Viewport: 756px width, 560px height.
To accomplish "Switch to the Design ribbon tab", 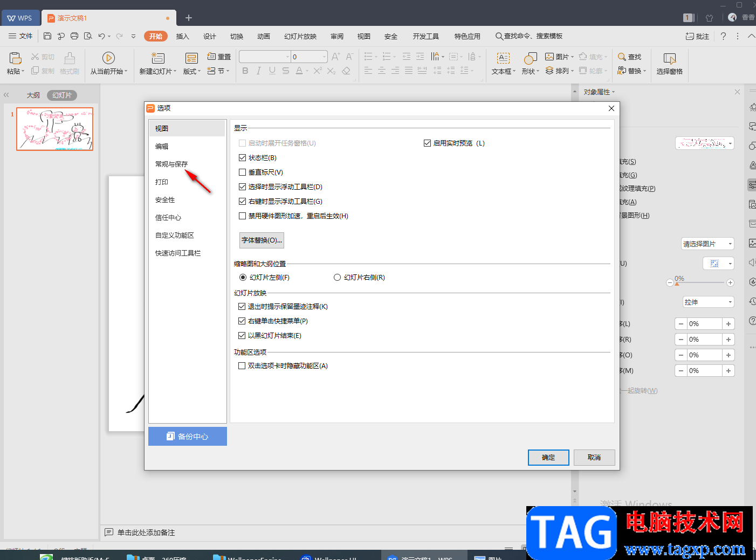I will [210, 36].
